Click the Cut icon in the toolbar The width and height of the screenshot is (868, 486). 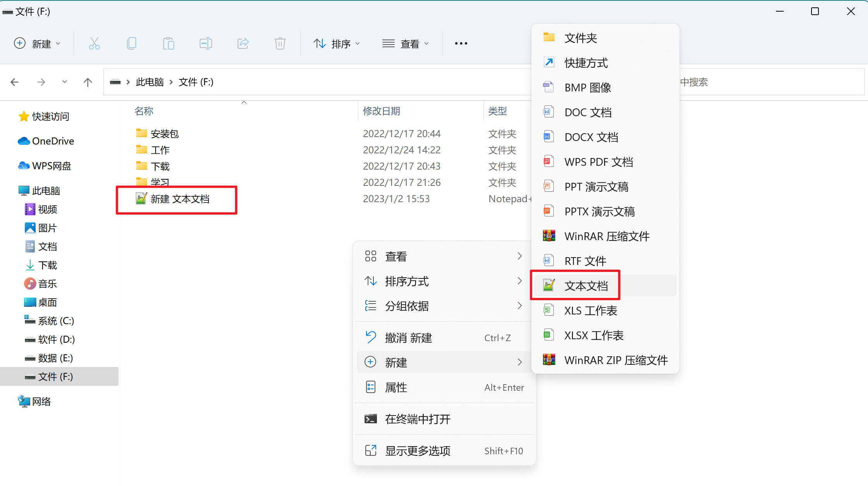coord(94,43)
